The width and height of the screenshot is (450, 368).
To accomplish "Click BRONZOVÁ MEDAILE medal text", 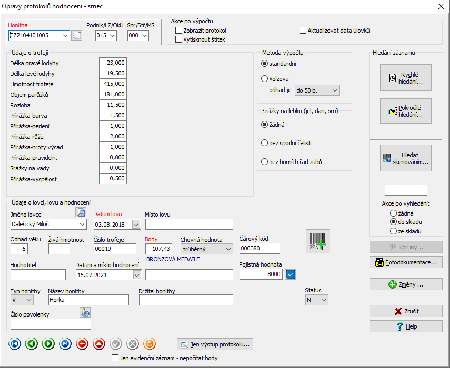I will [x=173, y=259].
